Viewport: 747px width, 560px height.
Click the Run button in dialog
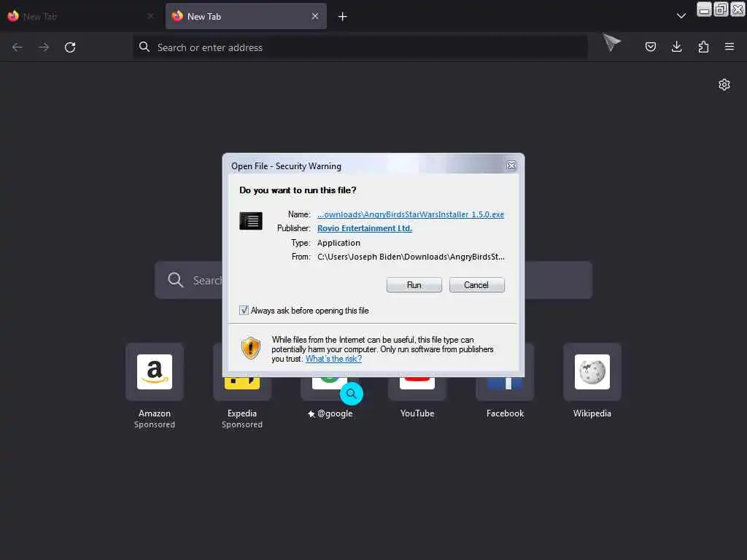(x=414, y=285)
